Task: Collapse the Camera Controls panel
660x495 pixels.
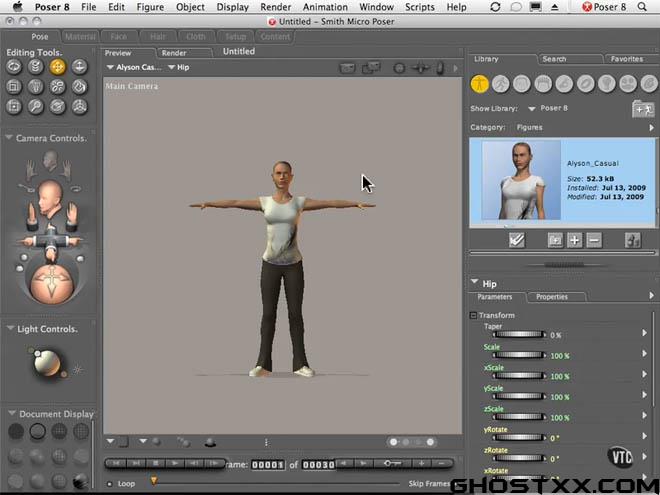Action: point(9,138)
